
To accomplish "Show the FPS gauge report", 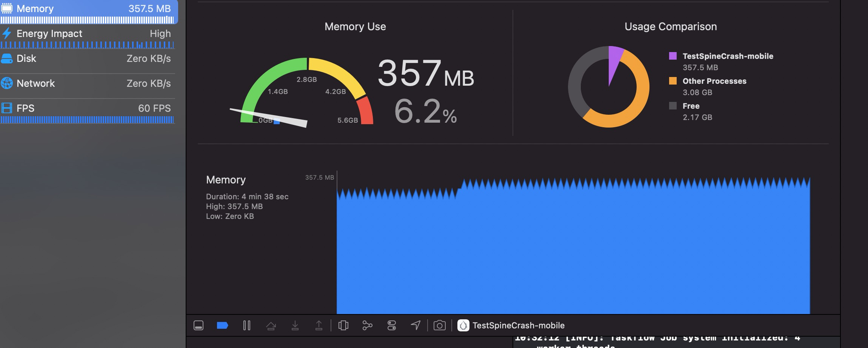I will coord(88,112).
